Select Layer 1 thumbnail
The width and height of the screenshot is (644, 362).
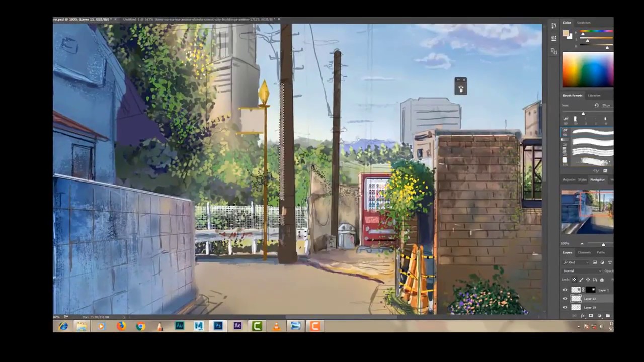click(576, 290)
